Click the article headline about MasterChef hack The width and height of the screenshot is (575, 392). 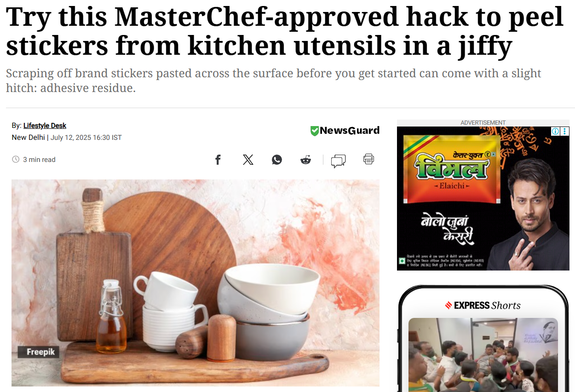tap(284, 31)
